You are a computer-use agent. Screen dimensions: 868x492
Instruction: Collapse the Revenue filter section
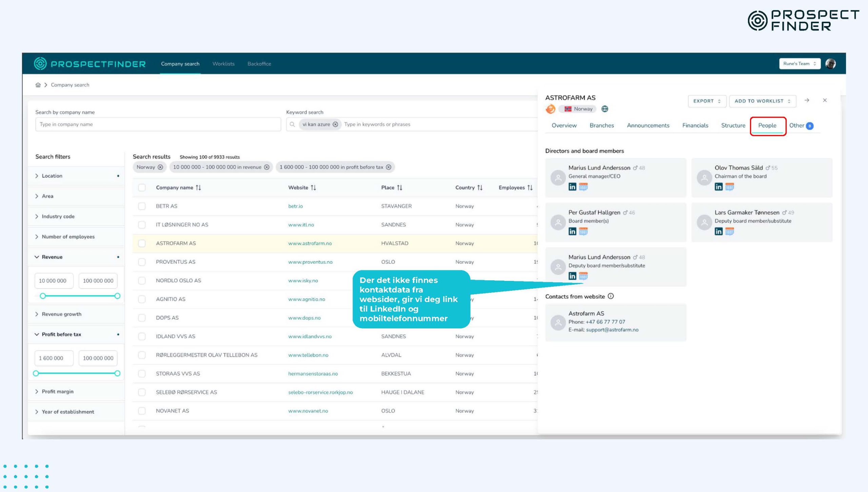pyautogui.click(x=52, y=257)
